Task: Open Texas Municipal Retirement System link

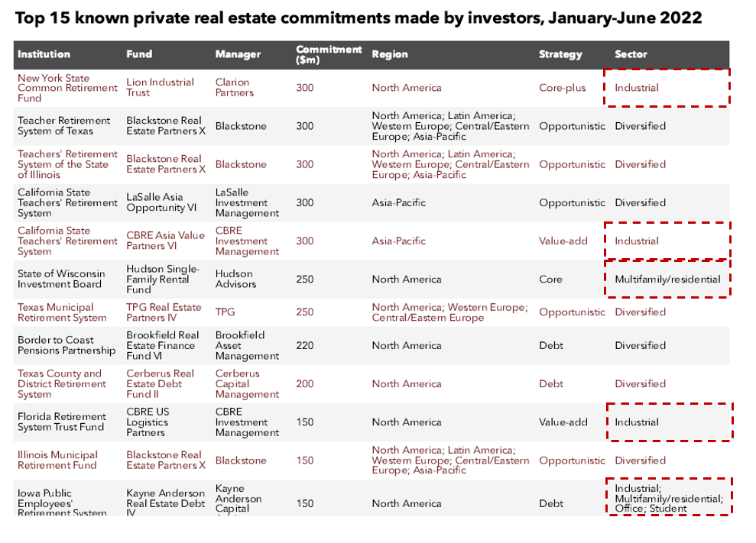Action: 62,312
